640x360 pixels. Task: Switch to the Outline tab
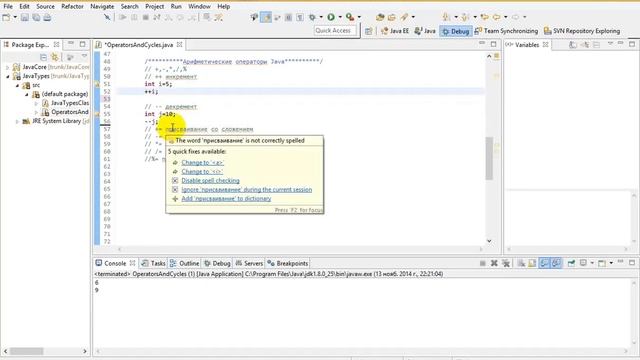pyautogui.click(x=184, y=263)
